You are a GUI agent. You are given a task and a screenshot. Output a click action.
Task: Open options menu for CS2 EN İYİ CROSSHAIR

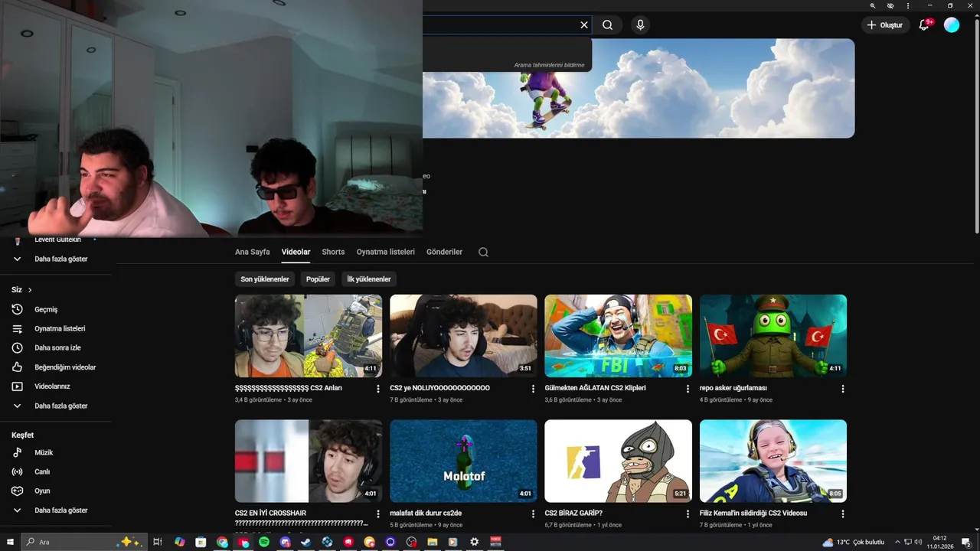tap(378, 514)
